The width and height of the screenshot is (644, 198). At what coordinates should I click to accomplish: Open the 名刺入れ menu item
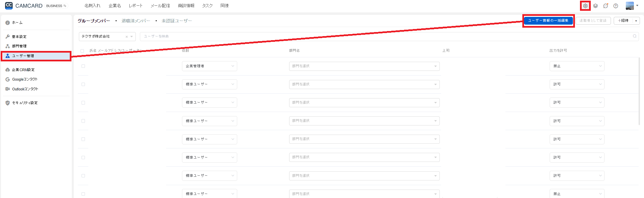pos(92,6)
